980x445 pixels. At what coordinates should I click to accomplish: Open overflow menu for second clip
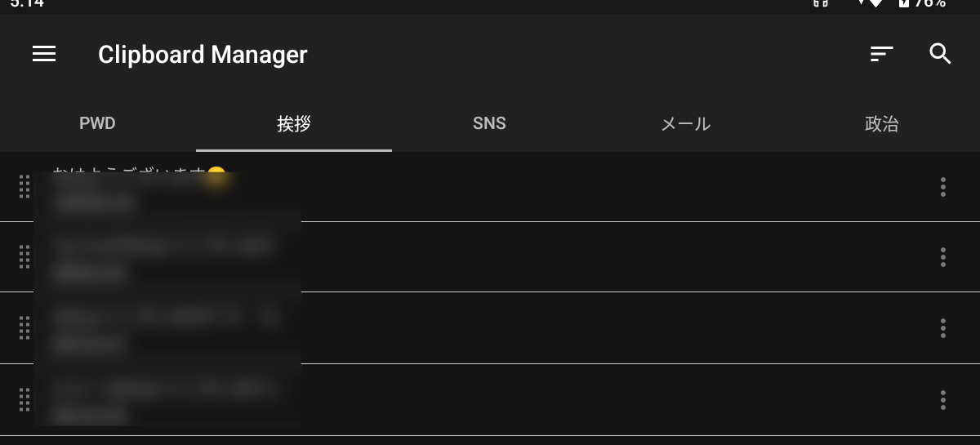click(943, 257)
